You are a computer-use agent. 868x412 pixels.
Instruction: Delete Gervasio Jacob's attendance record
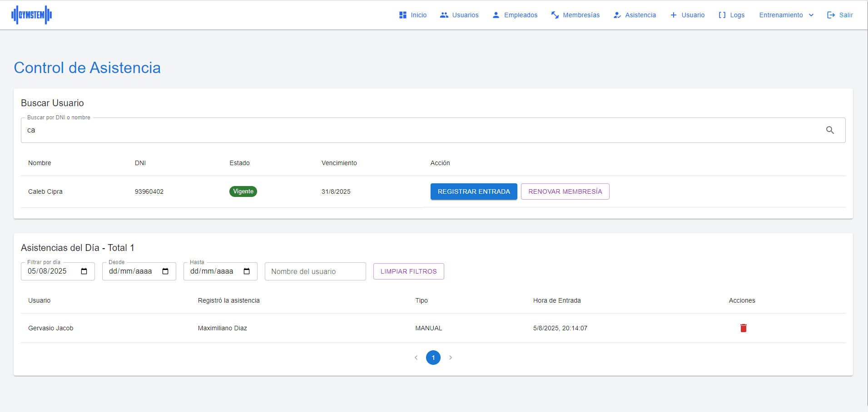(x=743, y=328)
